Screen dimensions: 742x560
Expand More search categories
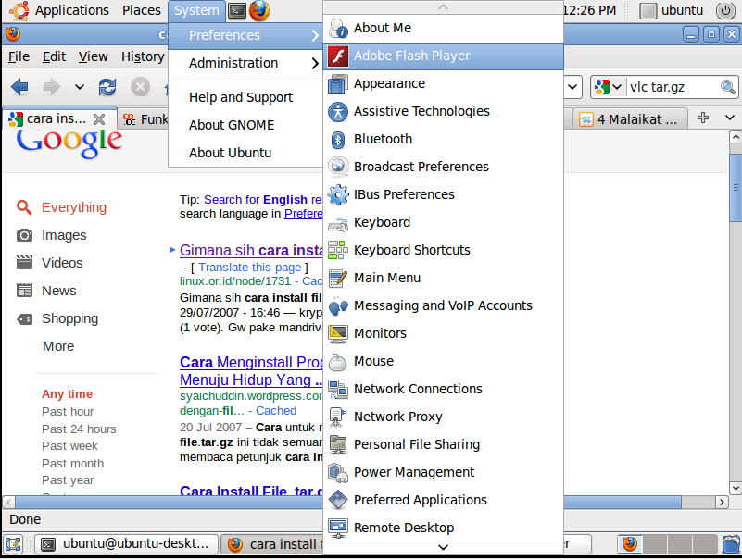point(58,347)
